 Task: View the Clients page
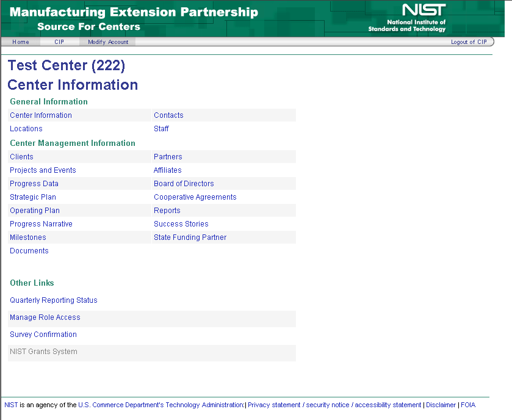(x=21, y=157)
